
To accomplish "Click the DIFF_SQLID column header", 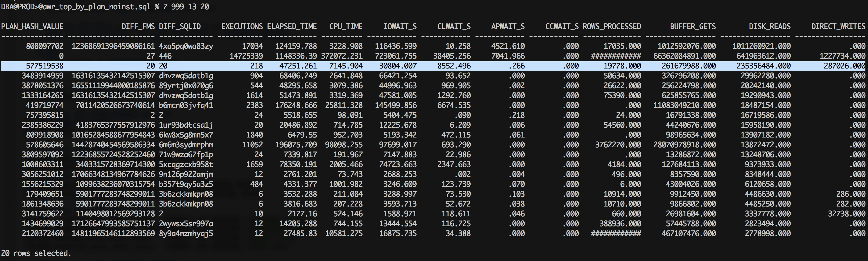I will pos(179,26).
